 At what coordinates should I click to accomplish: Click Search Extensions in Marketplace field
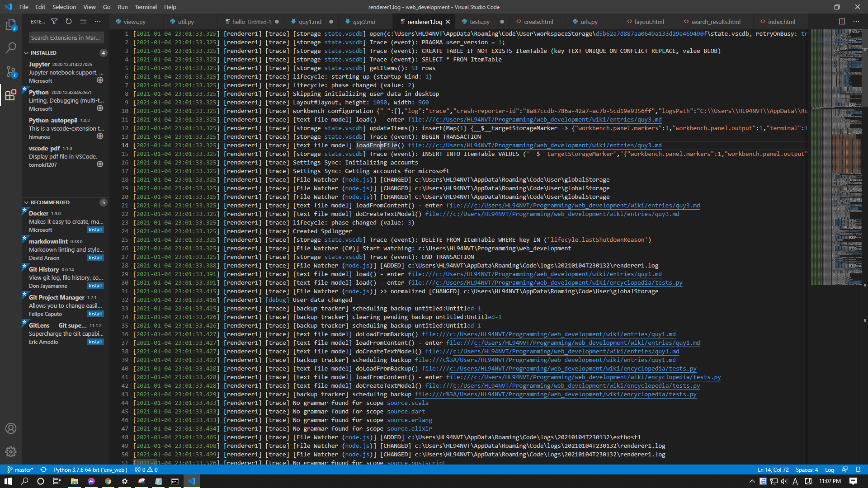pyautogui.click(x=66, y=38)
